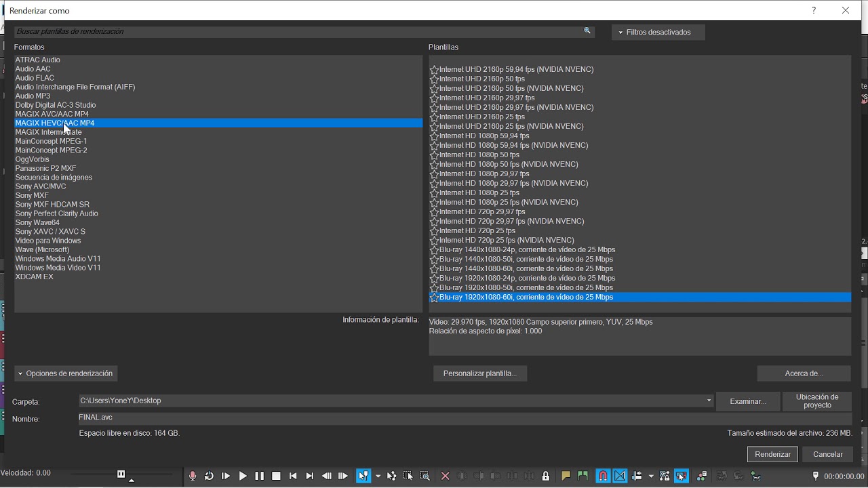
Task: Click the green plus icon in toolbar
Action: (755, 476)
